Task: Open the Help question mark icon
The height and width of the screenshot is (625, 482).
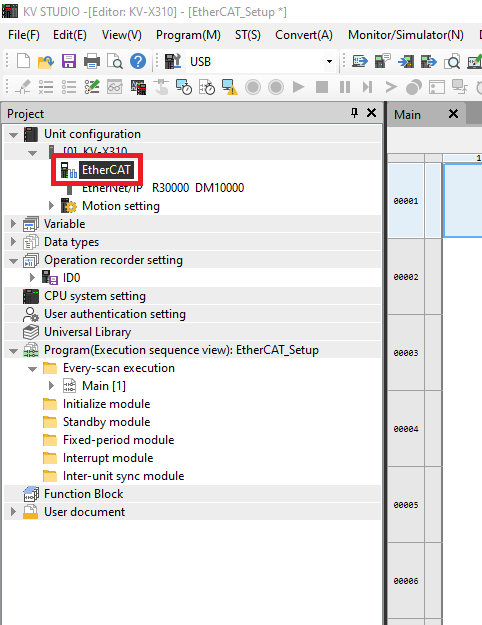Action: tap(138, 61)
